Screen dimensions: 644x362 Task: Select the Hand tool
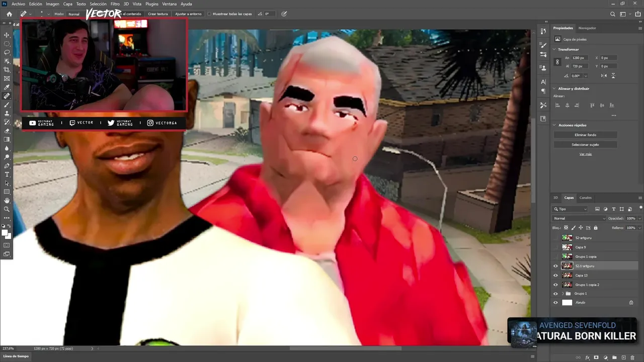coord(7,201)
